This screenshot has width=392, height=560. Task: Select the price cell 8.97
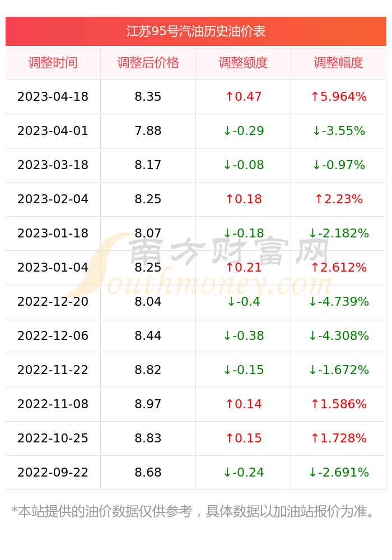pyautogui.click(x=148, y=404)
